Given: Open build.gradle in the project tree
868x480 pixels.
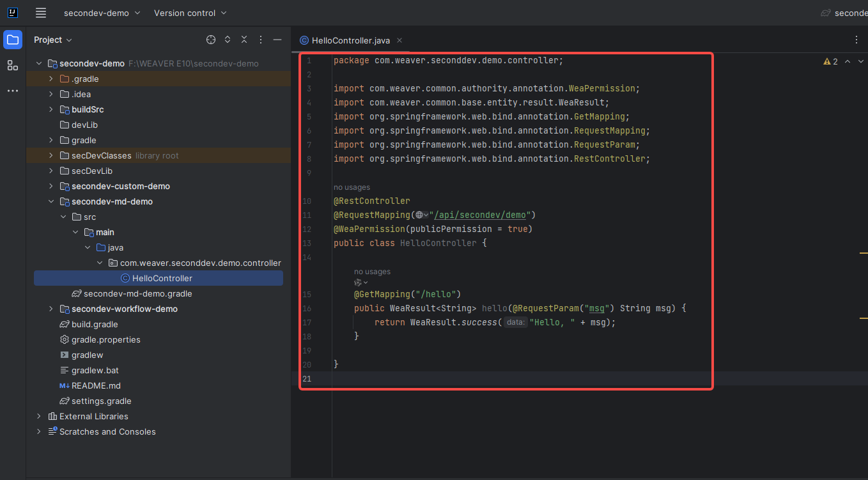Looking at the screenshot, I should pos(95,325).
